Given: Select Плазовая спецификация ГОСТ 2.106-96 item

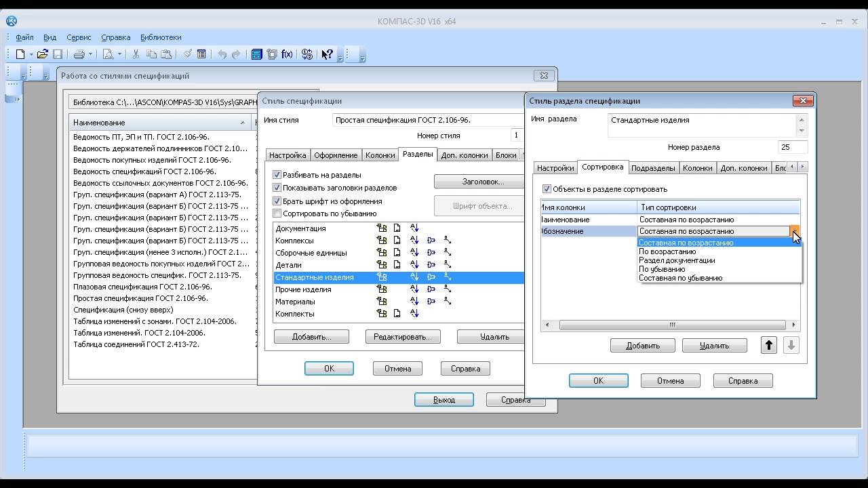Looking at the screenshot, I should point(140,287).
